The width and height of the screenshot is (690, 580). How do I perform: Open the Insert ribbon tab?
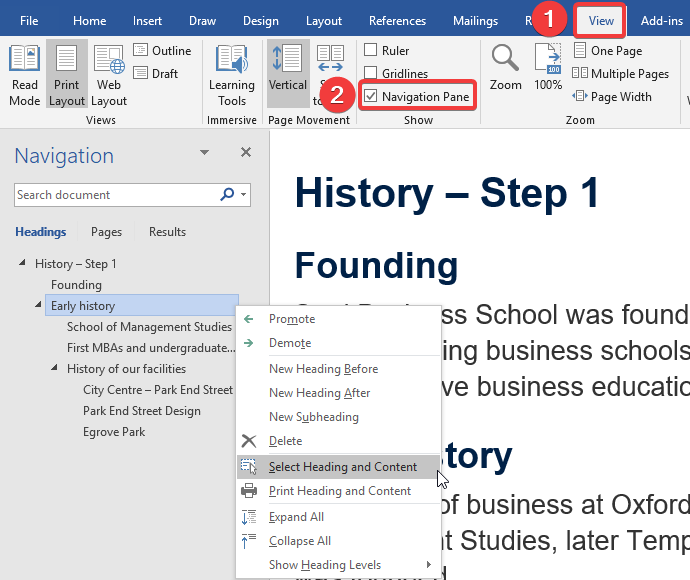click(147, 21)
